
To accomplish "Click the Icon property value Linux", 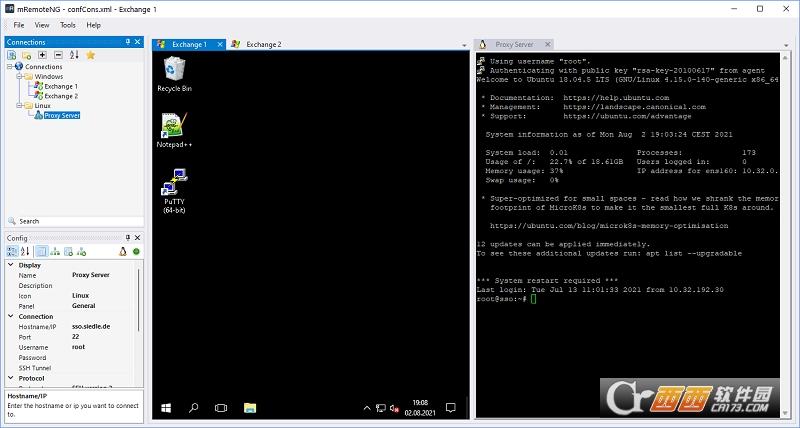I will click(x=81, y=295).
